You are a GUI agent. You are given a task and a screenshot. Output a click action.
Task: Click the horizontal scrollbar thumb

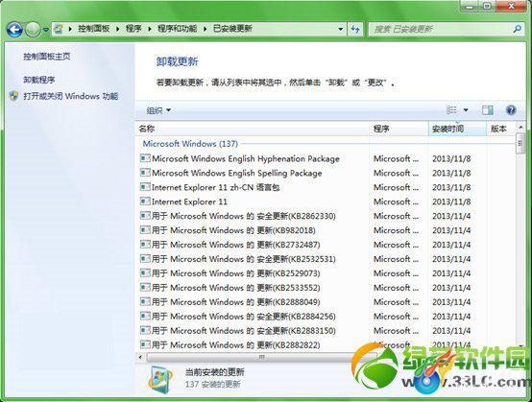[x=261, y=357]
